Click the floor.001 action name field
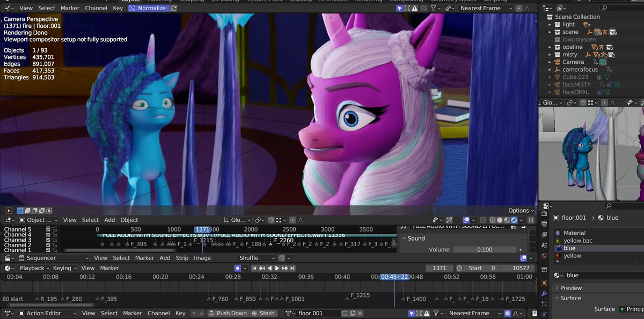 pyautogui.click(x=319, y=313)
